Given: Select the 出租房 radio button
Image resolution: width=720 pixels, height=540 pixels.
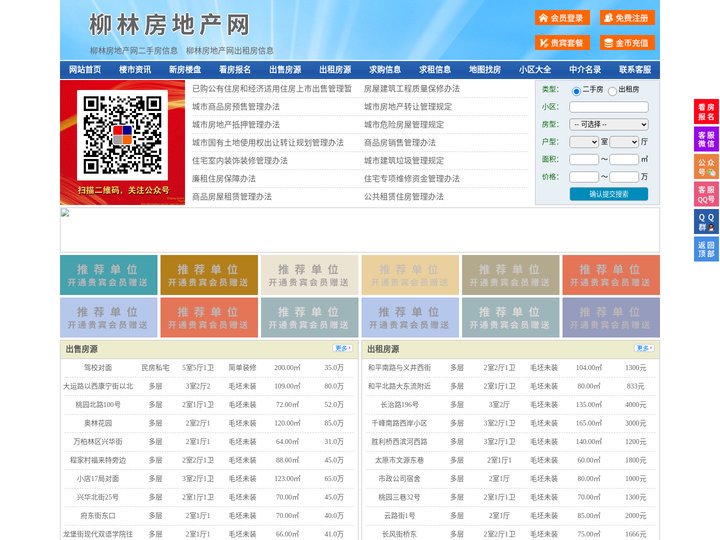Looking at the screenshot, I should point(612,91).
